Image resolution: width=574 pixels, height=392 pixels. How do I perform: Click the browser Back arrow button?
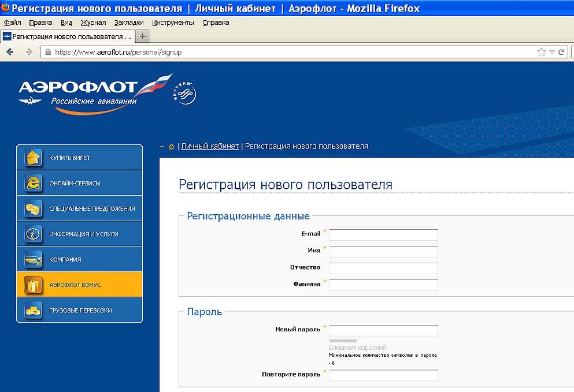(10, 52)
